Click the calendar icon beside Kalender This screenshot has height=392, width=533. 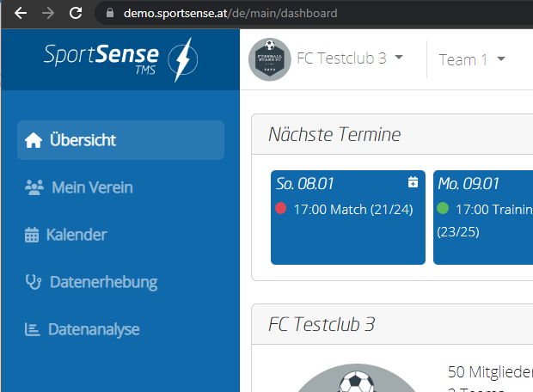click(32, 235)
